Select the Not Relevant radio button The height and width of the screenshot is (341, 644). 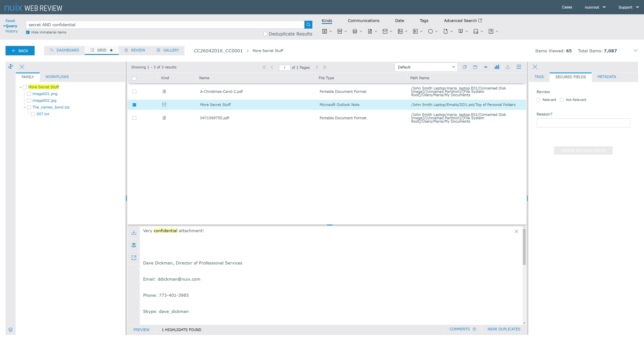click(562, 100)
